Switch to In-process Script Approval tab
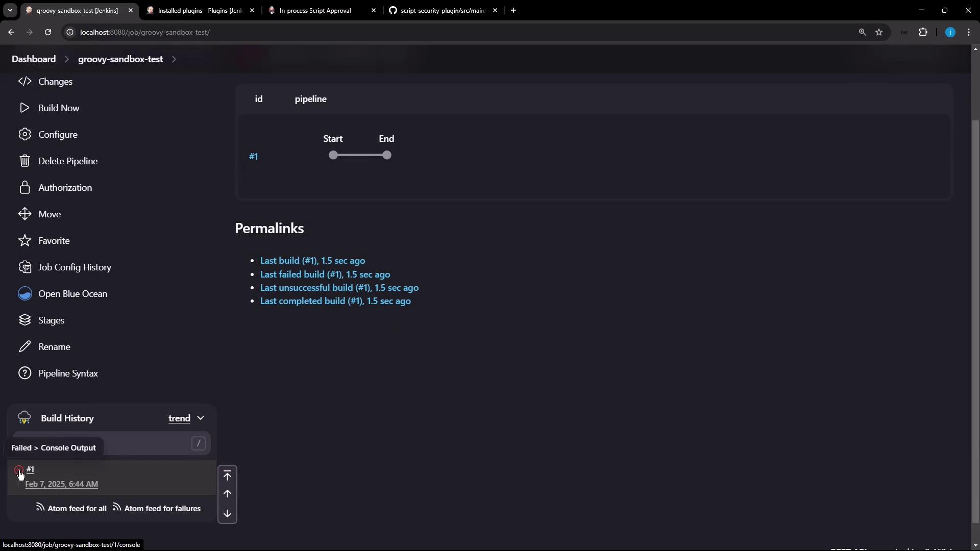 [x=315, y=10]
